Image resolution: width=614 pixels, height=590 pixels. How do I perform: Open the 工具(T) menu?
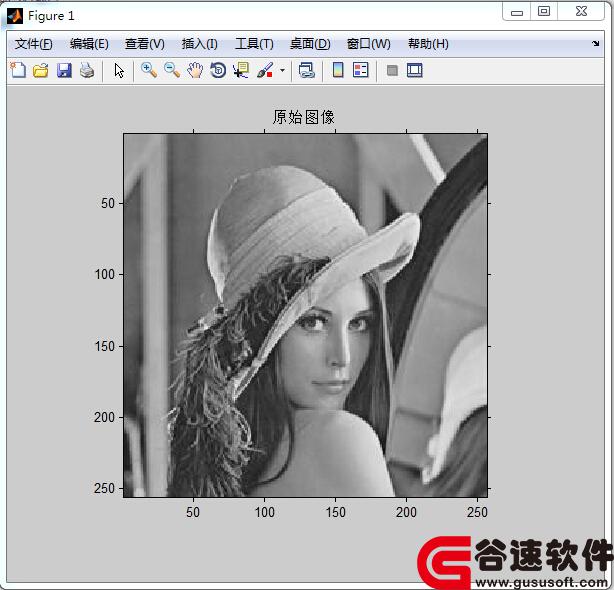[x=255, y=43]
